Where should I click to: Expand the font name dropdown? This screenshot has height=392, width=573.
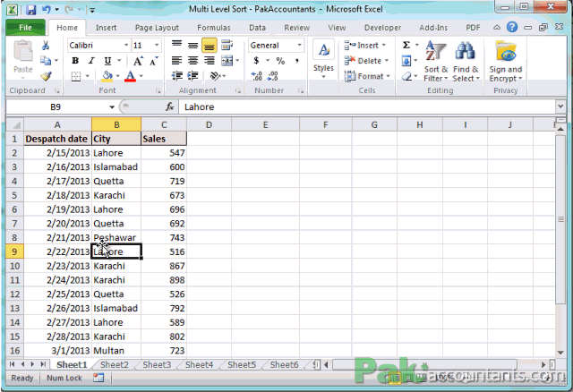[x=126, y=46]
